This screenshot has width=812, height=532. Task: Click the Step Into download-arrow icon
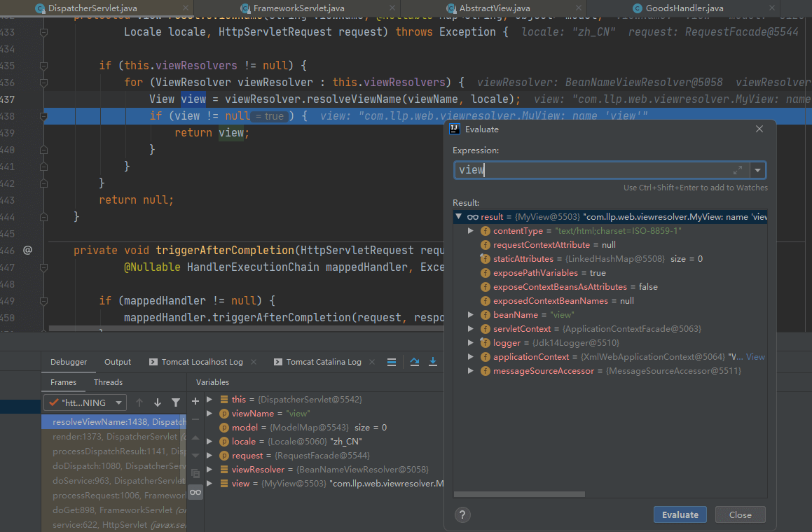coord(433,362)
